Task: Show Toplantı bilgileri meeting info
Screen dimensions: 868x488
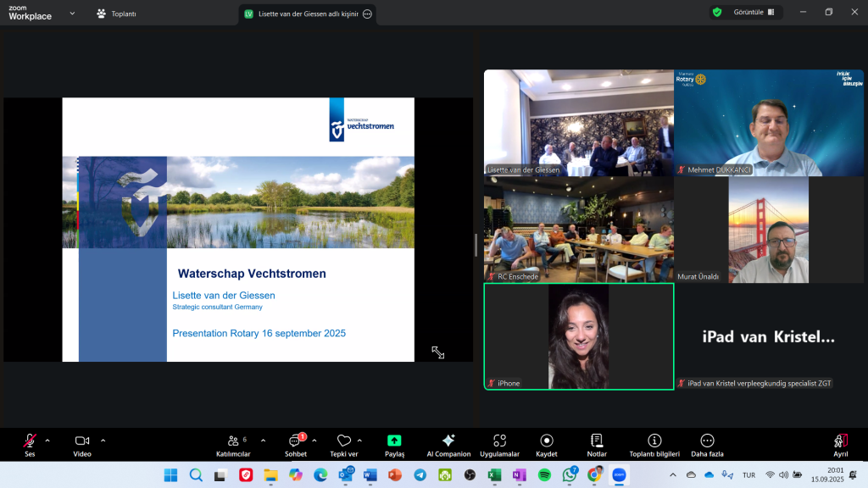Action: [x=654, y=441]
